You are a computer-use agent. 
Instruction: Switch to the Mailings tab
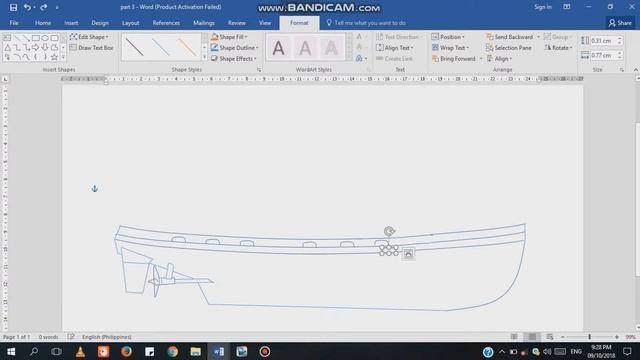pos(204,23)
